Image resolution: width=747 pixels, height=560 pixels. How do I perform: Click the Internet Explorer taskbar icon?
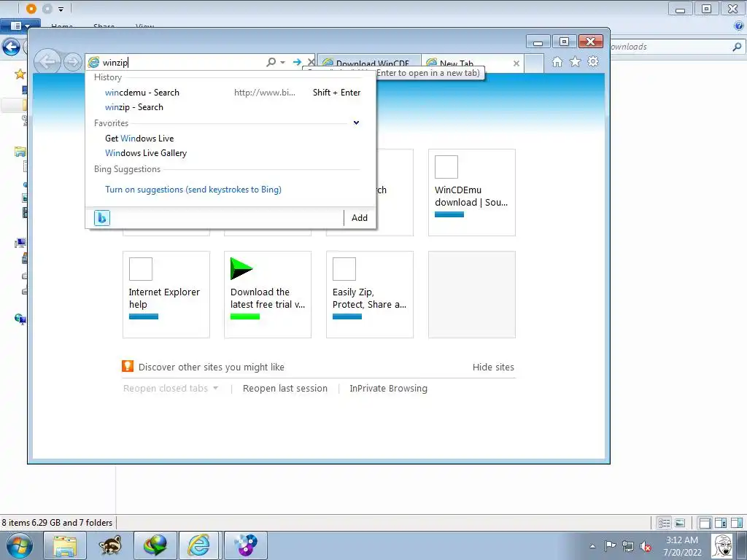[198, 545]
